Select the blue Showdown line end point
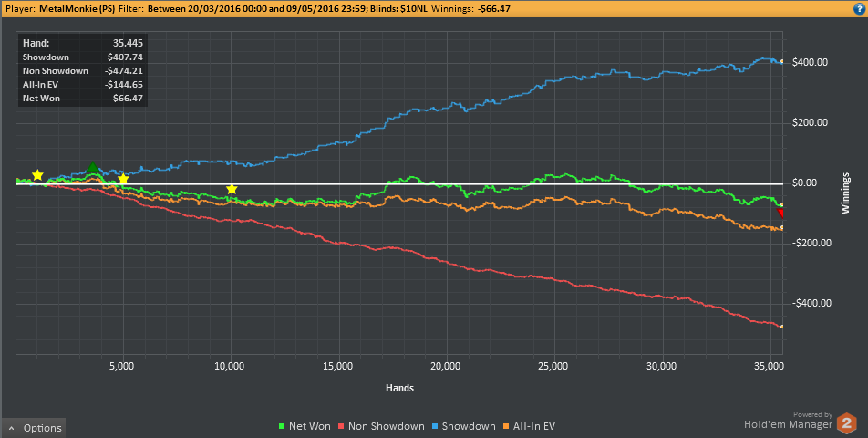Viewport: 868px width, 438px height. (781, 61)
